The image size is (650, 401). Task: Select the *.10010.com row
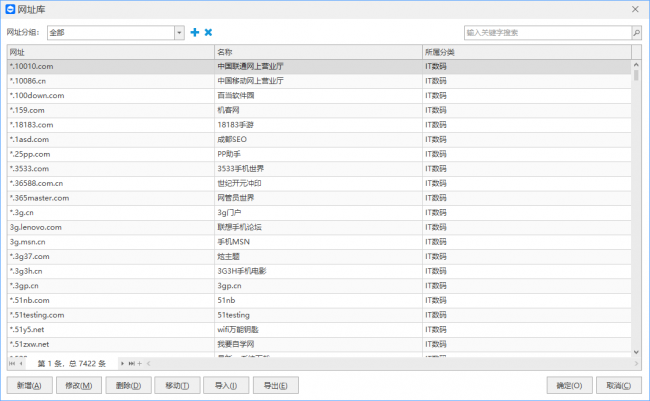(x=319, y=66)
